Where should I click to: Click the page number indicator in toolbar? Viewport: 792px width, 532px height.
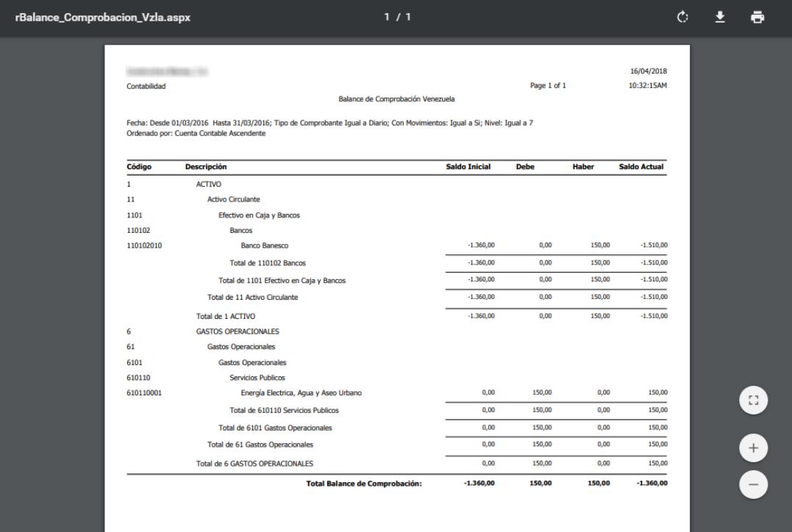click(397, 18)
